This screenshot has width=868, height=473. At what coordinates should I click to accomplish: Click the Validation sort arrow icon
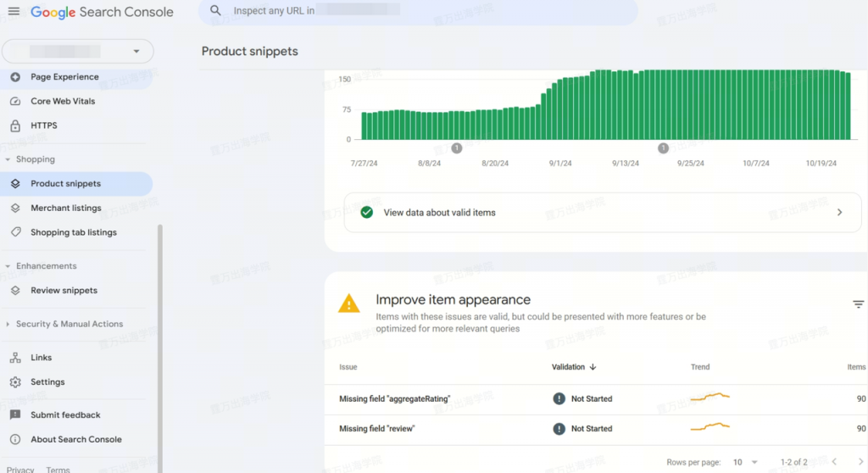(593, 367)
